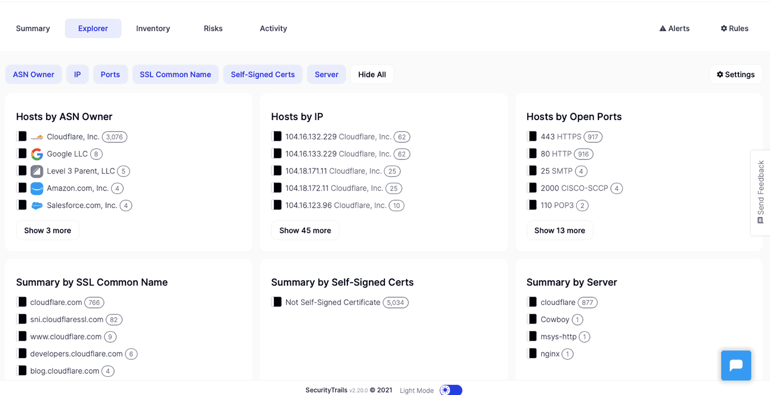Check the box beside nginx server
This screenshot has width=770, height=395.
click(532, 353)
